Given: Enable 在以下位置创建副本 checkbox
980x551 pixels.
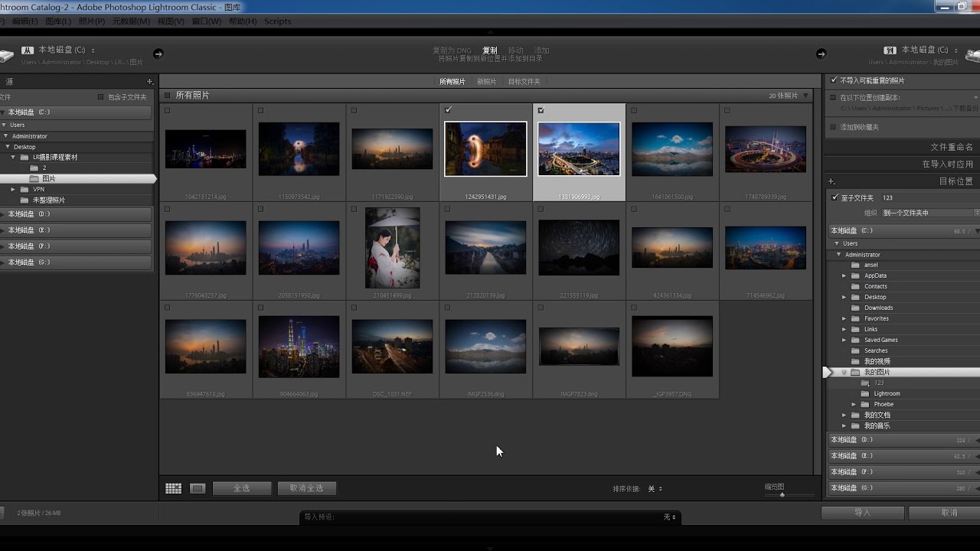Looking at the screenshot, I should pyautogui.click(x=833, y=97).
